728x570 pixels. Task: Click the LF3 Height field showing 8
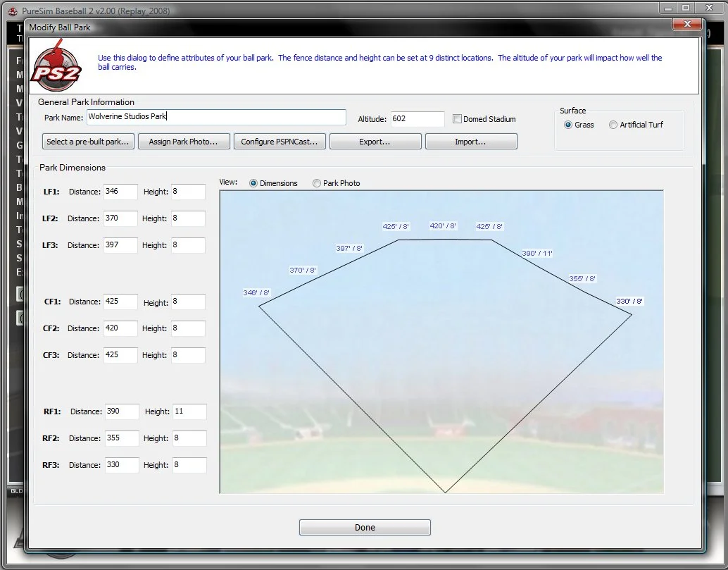(x=189, y=245)
